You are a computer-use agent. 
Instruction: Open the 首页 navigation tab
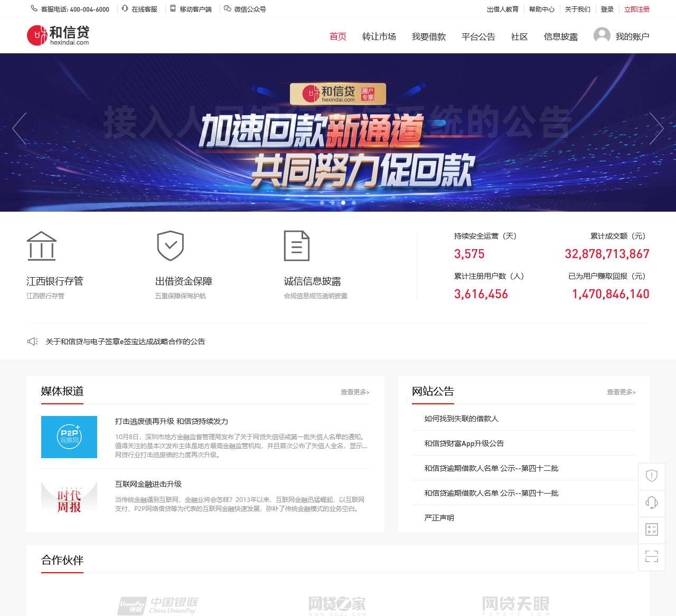coord(338,36)
